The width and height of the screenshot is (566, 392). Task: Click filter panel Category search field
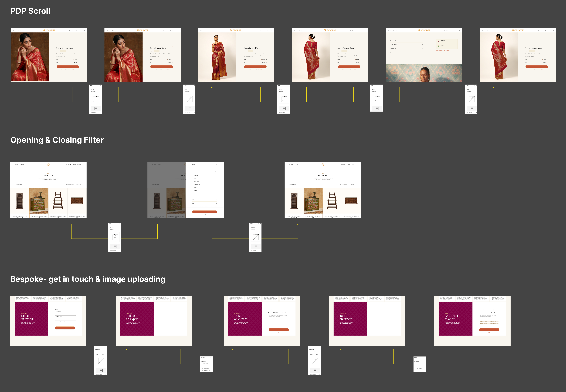(x=205, y=172)
